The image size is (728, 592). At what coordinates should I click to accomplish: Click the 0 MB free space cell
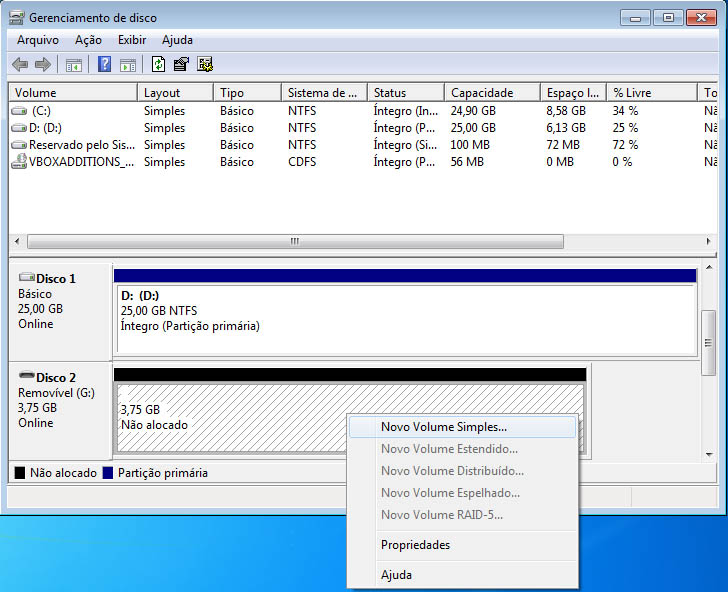click(x=560, y=162)
